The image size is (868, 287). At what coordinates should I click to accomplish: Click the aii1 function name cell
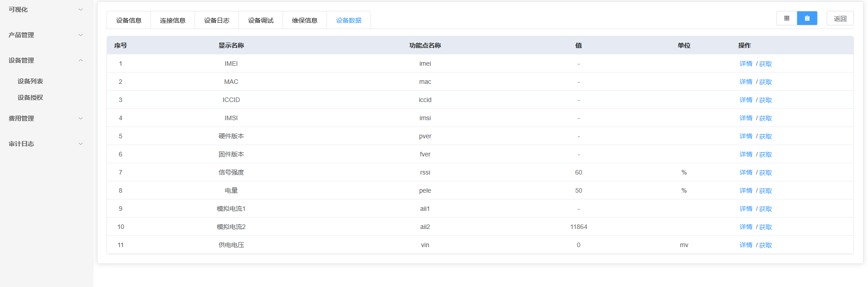pyautogui.click(x=425, y=209)
